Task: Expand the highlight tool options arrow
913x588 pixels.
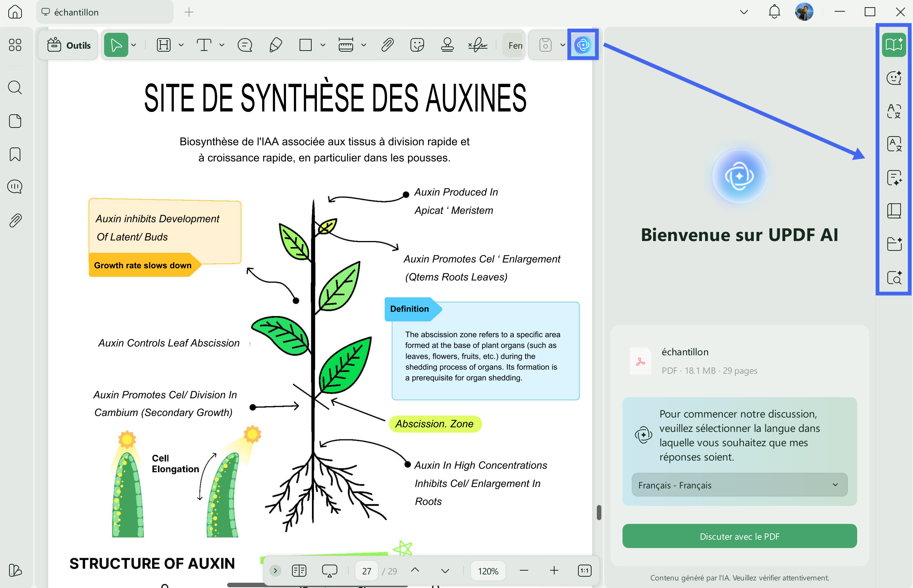Action: [x=181, y=45]
